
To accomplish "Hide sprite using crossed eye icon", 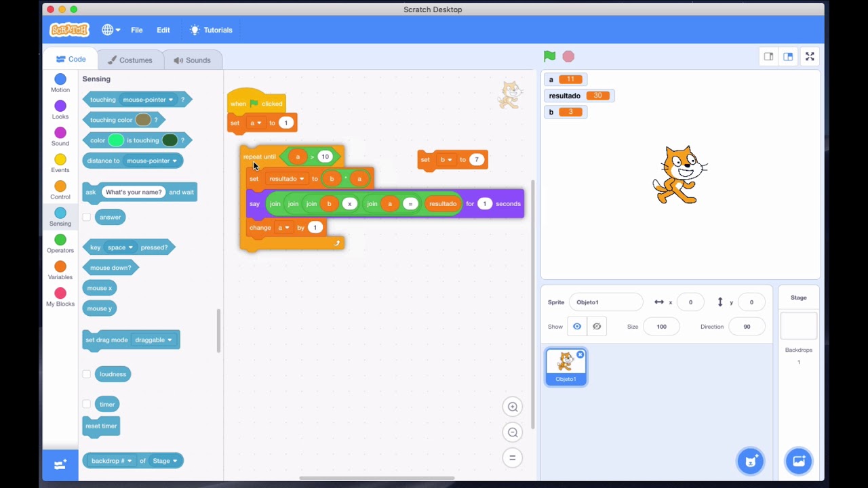I will (x=597, y=327).
